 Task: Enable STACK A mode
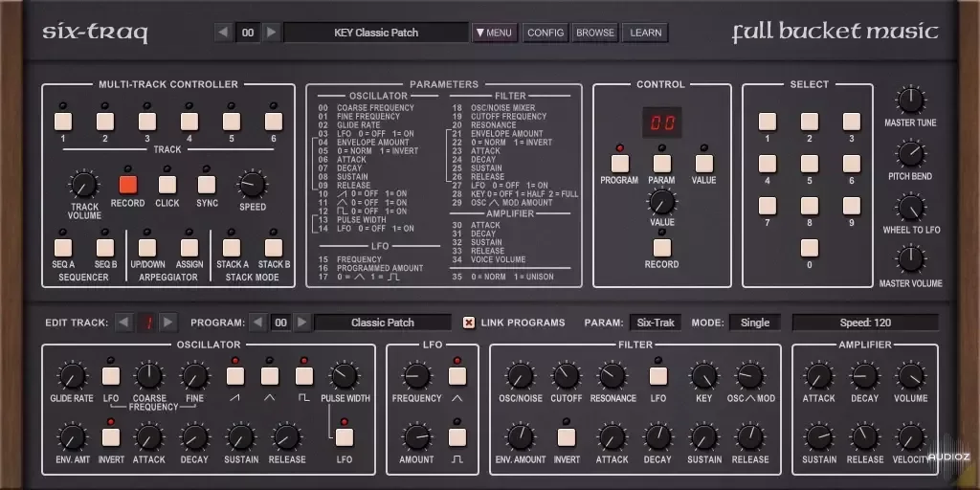[x=232, y=248]
